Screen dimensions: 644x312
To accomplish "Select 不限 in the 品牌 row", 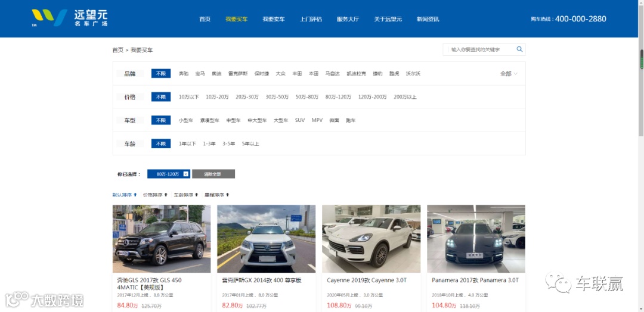I will point(161,74).
